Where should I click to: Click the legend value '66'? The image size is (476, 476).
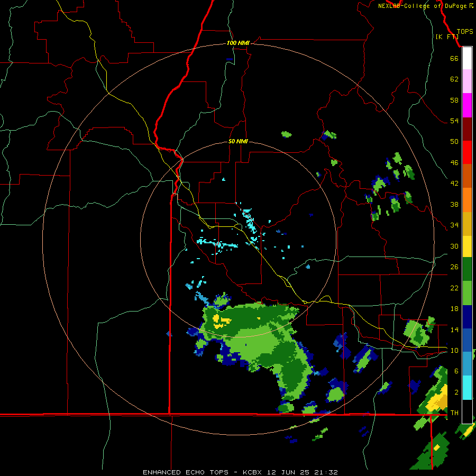[x=454, y=58]
